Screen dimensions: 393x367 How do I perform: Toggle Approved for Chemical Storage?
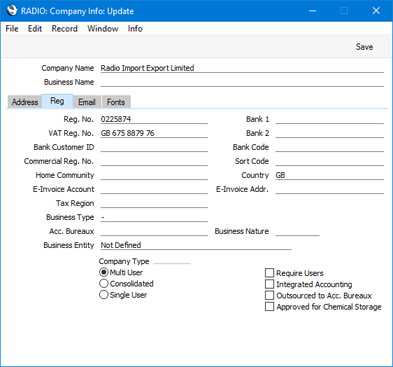pos(269,307)
